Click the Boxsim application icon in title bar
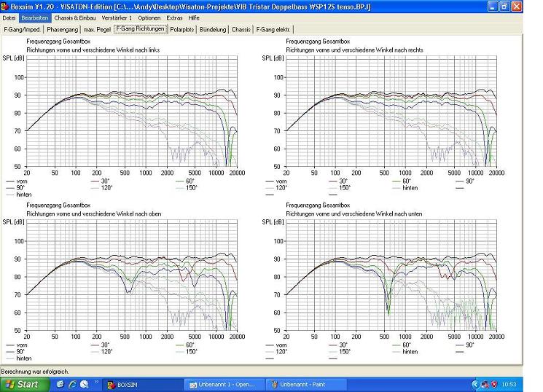The height and width of the screenshot is (392, 543). [6, 6]
